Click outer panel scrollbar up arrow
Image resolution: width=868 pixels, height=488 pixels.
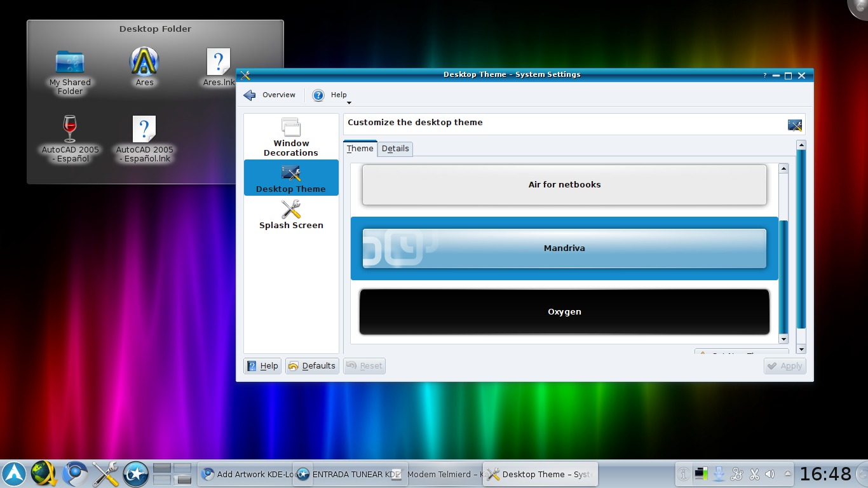(x=801, y=145)
